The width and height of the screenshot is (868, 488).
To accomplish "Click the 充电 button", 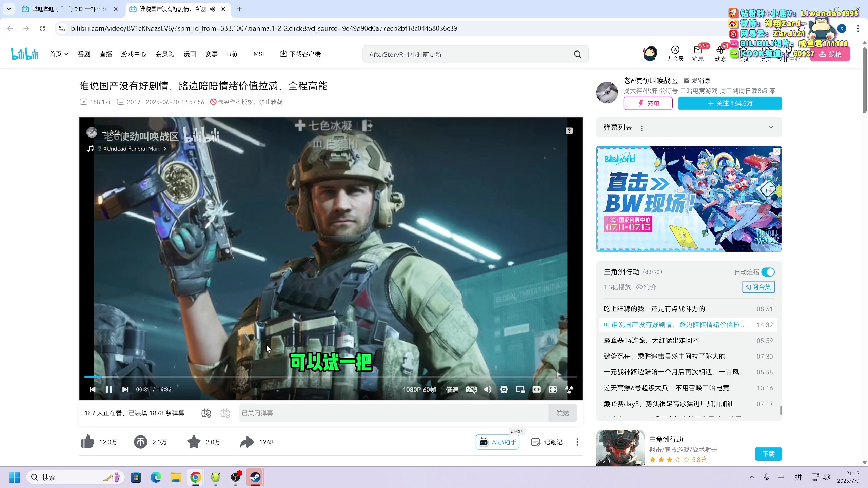I will coord(648,103).
